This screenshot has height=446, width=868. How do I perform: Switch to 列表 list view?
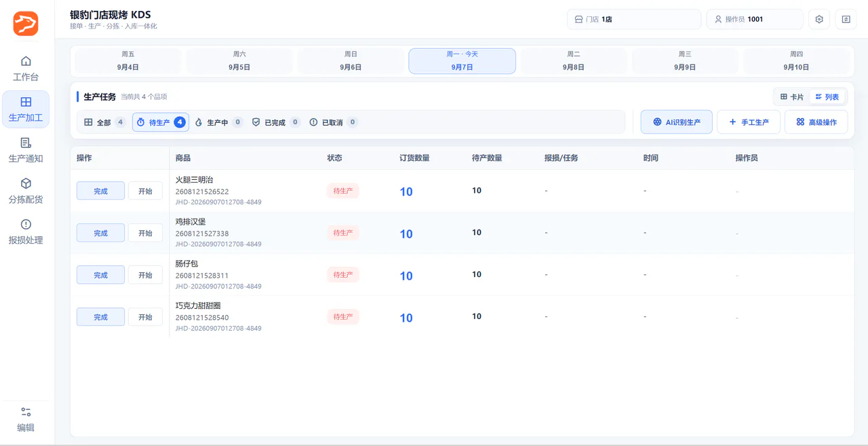pos(827,97)
